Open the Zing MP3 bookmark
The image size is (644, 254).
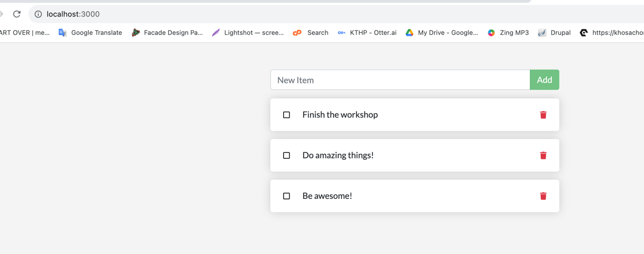(x=507, y=33)
